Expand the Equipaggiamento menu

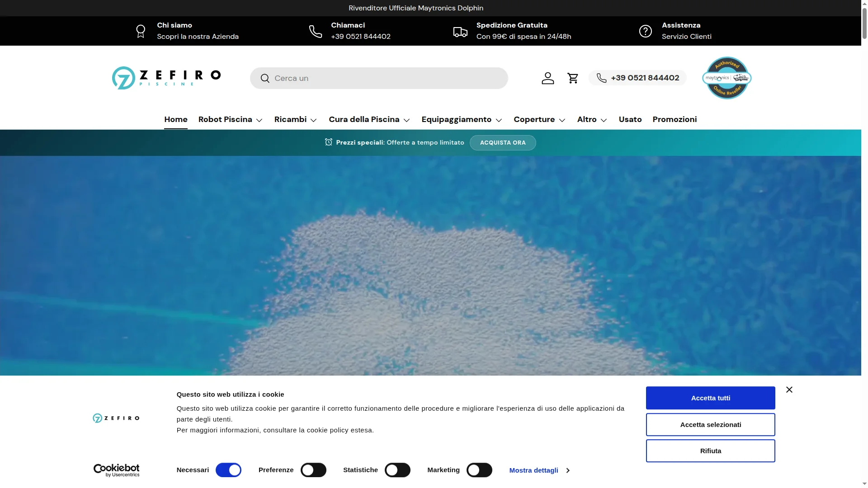pyautogui.click(x=462, y=120)
